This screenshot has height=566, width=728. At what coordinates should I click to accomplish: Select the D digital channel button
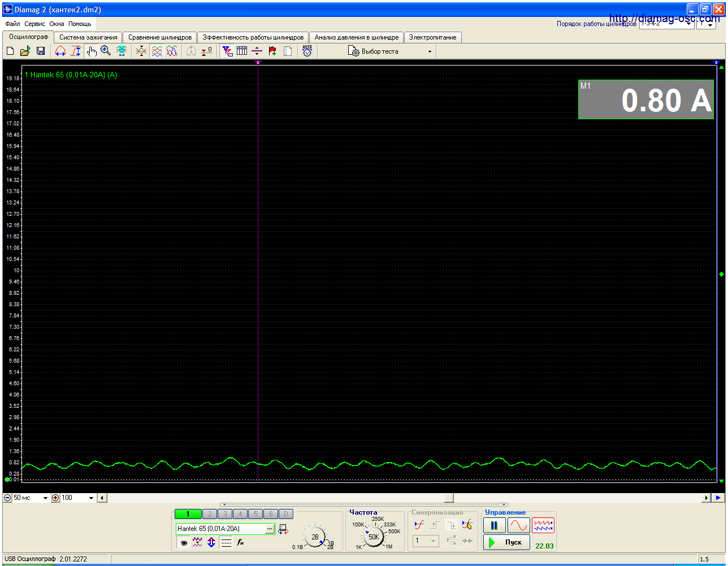(286, 514)
